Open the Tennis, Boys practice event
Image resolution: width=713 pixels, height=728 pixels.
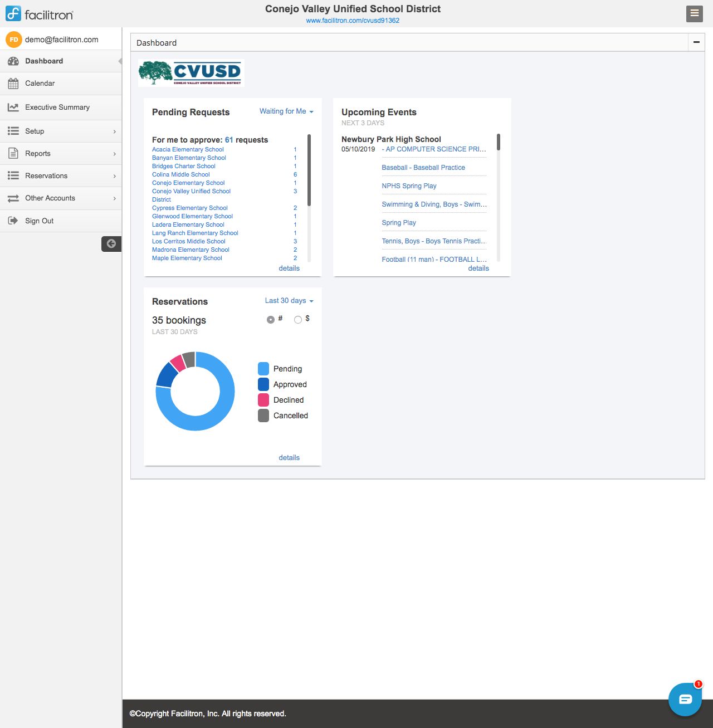pos(434,241)
